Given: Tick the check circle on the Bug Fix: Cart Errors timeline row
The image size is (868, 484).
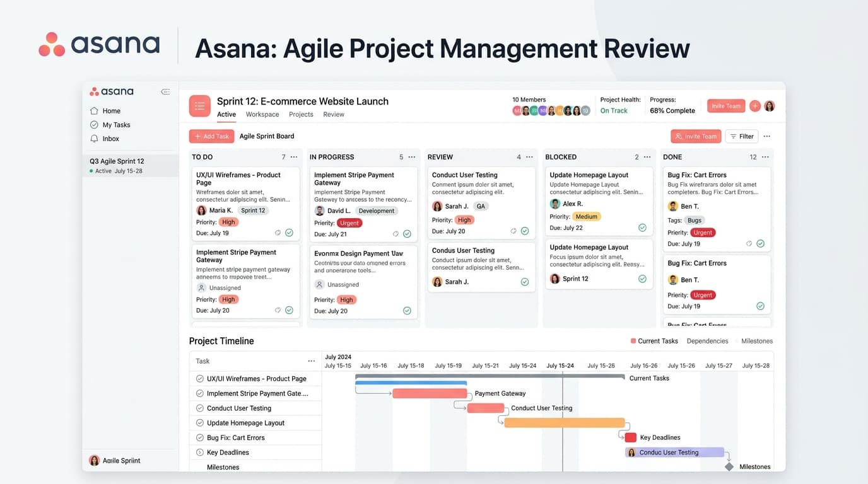Looking at the screenshot, I should click(x=200, y=437).
